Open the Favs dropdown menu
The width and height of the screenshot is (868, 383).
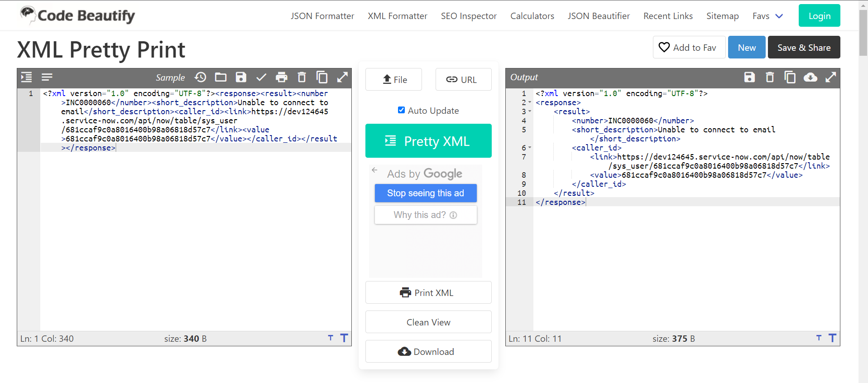pos(767,16)
